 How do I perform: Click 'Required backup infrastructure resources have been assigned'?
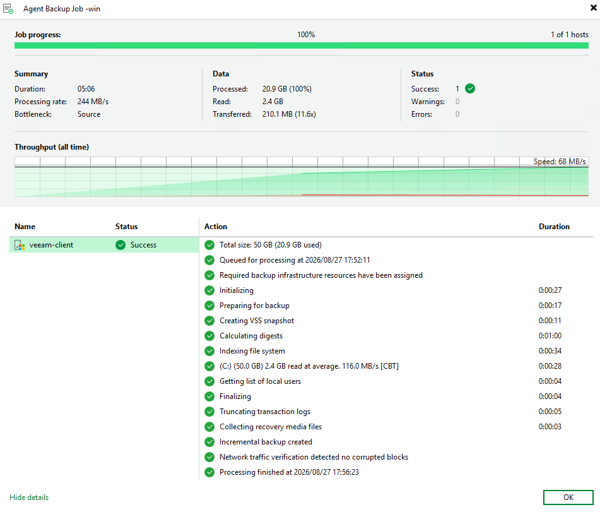(x=321, y=275)
